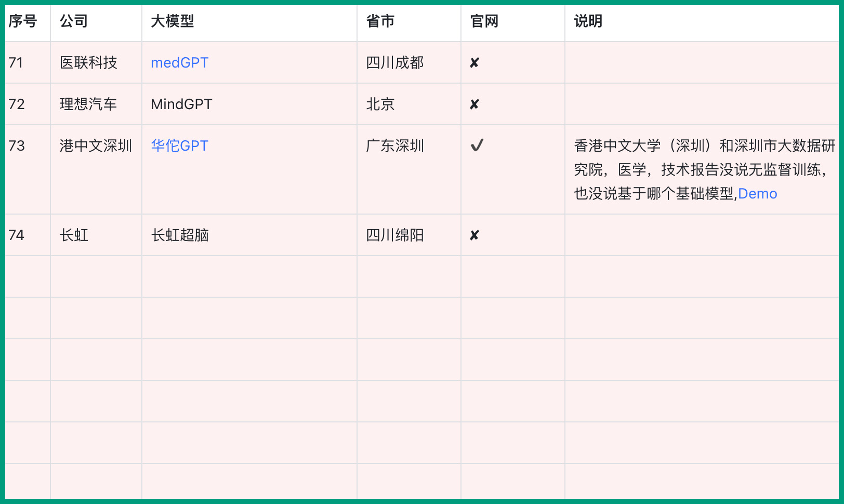The image size is (844, 504).
Task: Select the 公司 column header
Action: (x=74, y=21)
